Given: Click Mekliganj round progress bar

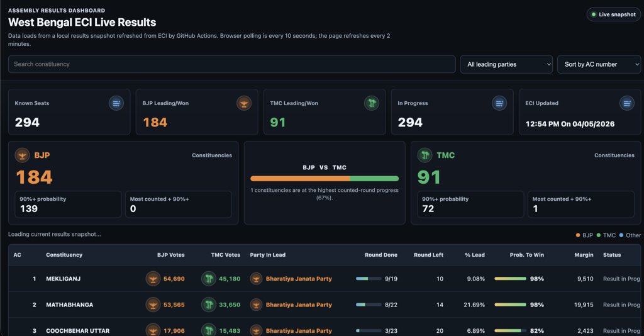Looking at the screenshot, I should [x=369, y=279].
